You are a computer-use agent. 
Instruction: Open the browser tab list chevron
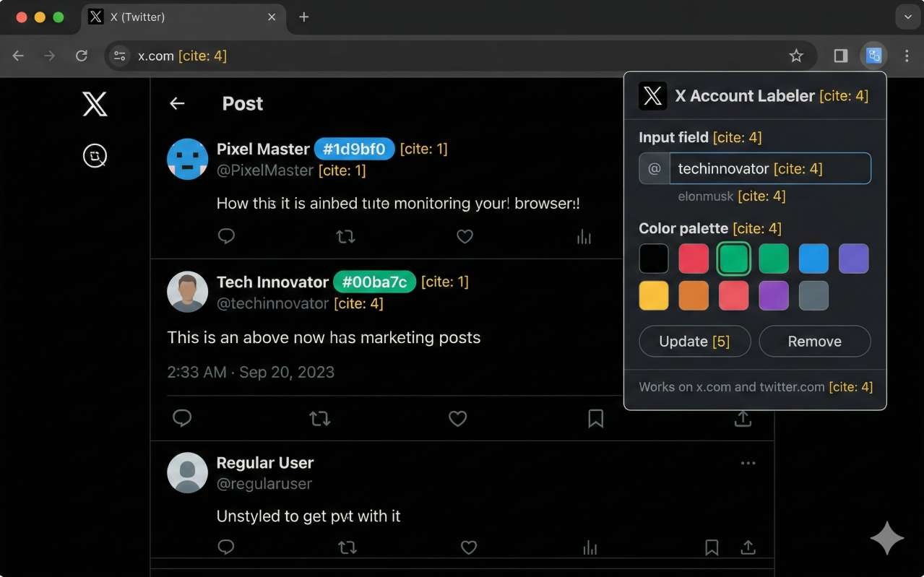[x=907, y=17]
